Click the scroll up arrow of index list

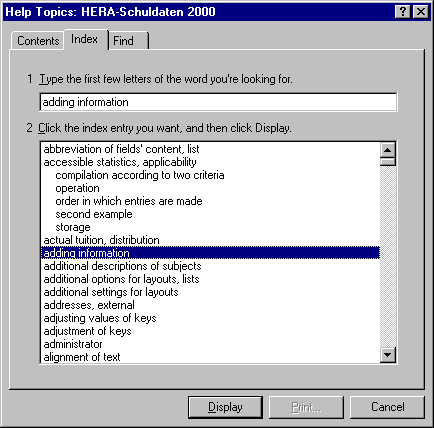click(x=388, y=150)
